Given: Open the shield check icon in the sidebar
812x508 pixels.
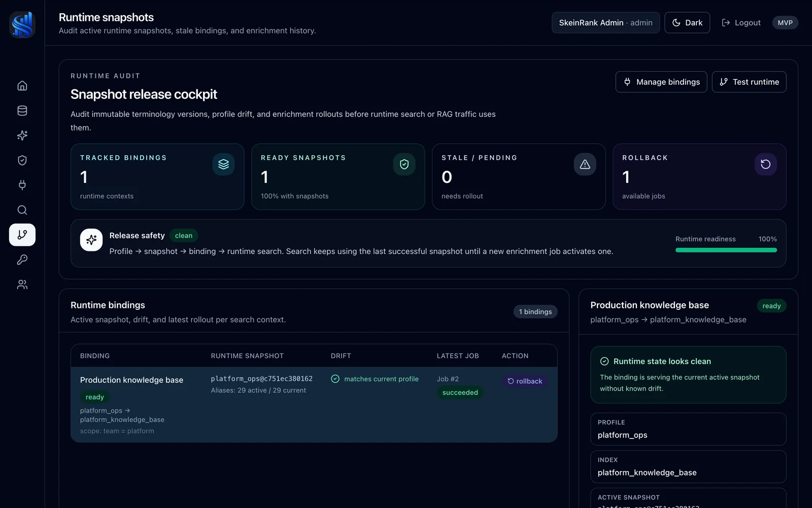Looking at the screenshot, I should pos(22,160).
